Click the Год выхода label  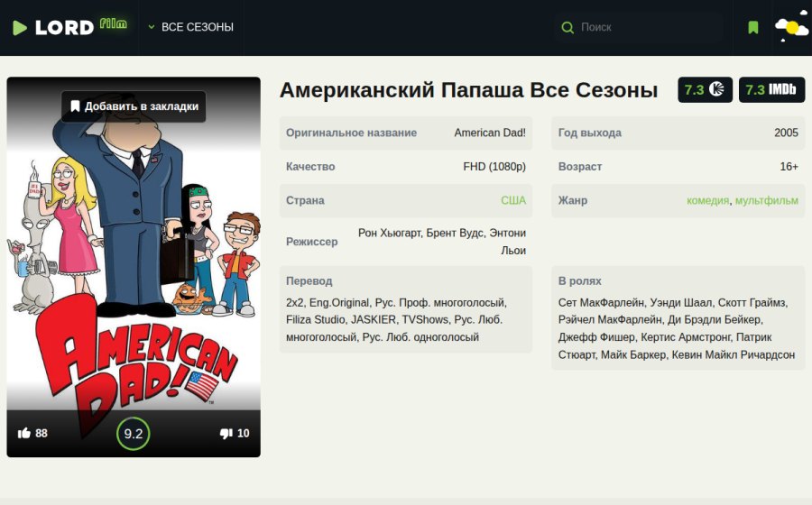point(589,133)
